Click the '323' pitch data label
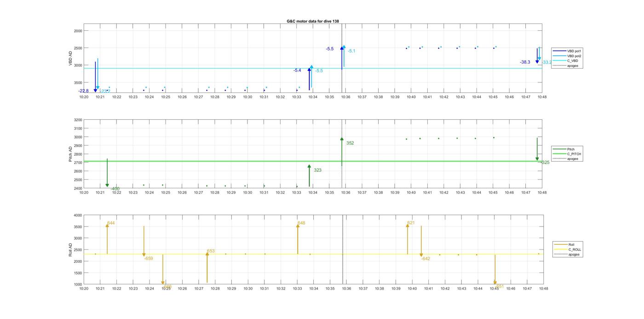 click(x=317, y=170)
